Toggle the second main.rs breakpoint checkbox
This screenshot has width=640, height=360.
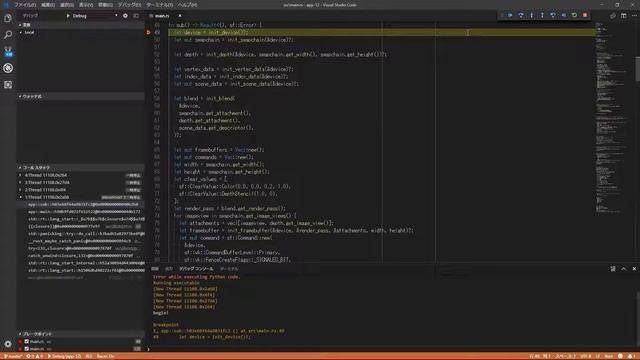pyautogui.click(x=27, y=349)
